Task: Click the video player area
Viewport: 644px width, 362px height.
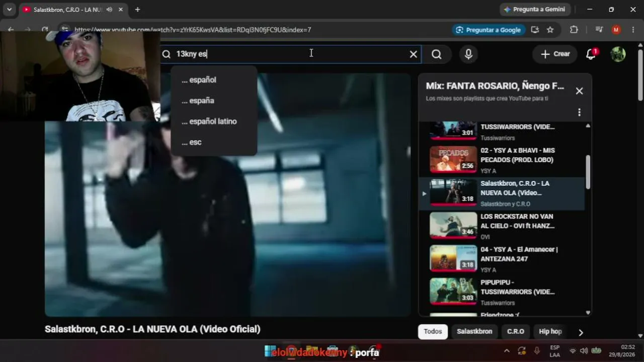Action: (x=228, y=195)
